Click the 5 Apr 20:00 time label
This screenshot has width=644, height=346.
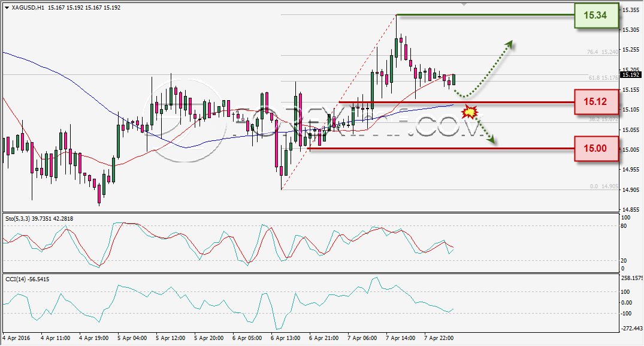pos(208,338)
